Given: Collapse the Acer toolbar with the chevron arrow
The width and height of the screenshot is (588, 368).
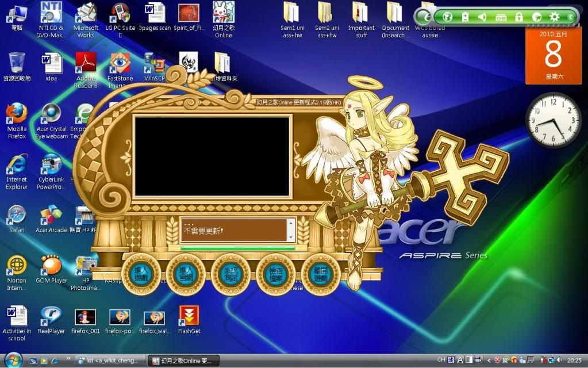Looking at the screenshot, I should coord(570,17).
